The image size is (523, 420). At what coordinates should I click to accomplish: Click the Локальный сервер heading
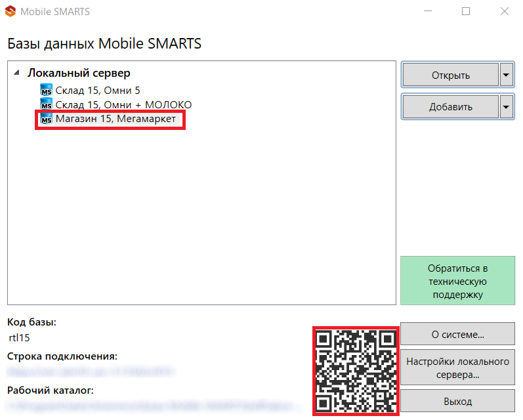click(79, 73)
